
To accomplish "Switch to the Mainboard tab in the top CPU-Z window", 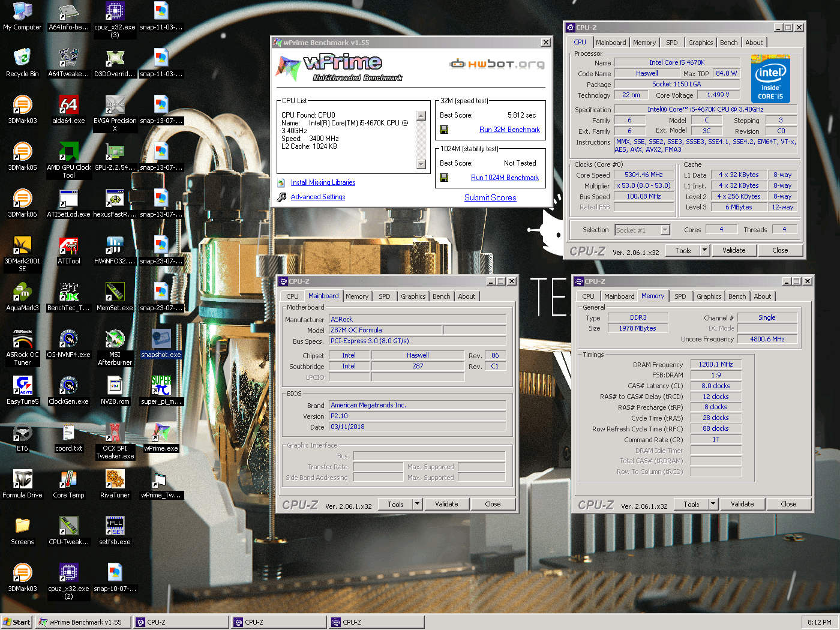I will pyautogui.click(x=611, y=43).
